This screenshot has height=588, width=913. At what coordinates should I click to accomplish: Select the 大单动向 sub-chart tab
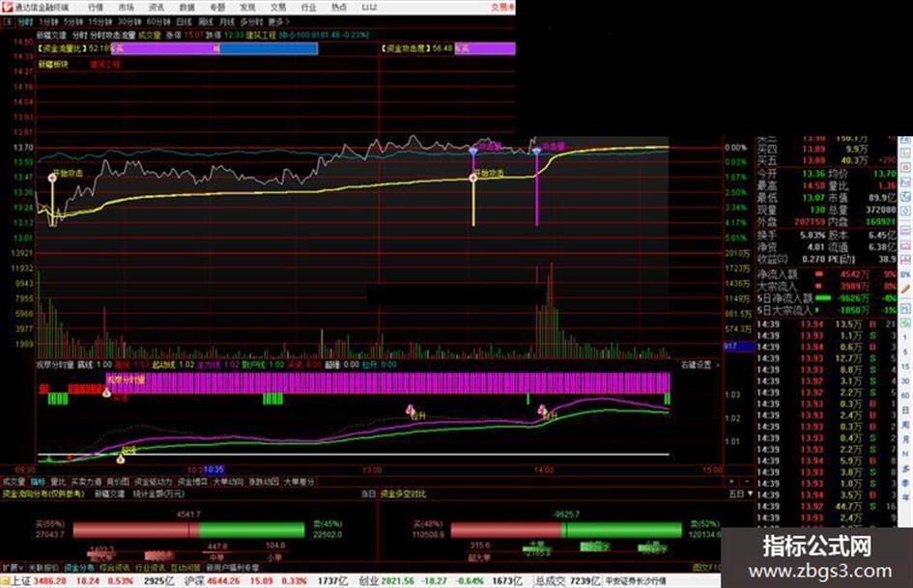228,482
